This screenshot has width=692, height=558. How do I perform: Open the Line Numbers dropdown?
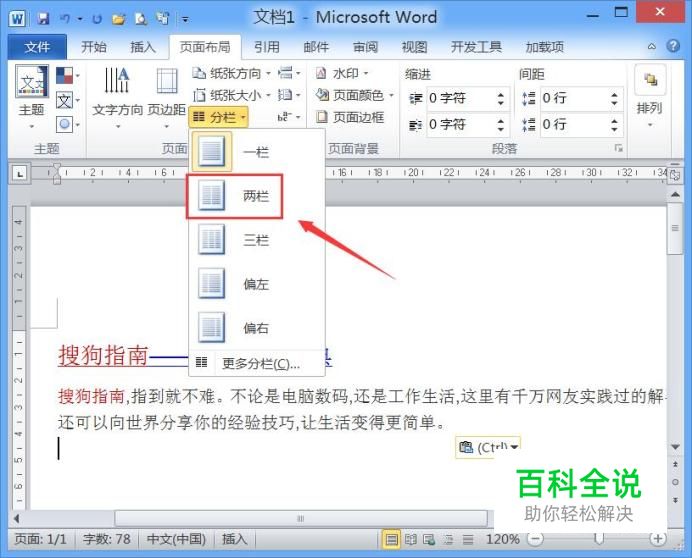[289, 94]
